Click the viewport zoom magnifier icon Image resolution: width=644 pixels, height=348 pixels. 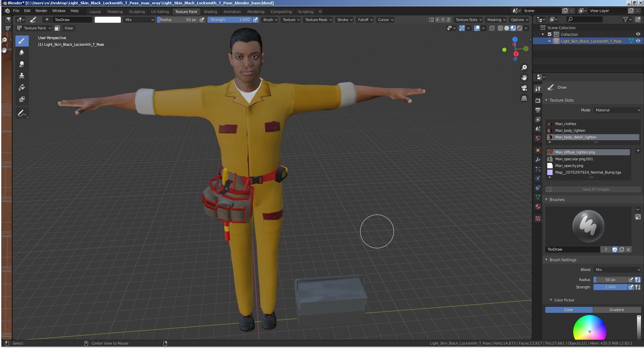coord(524,68)
